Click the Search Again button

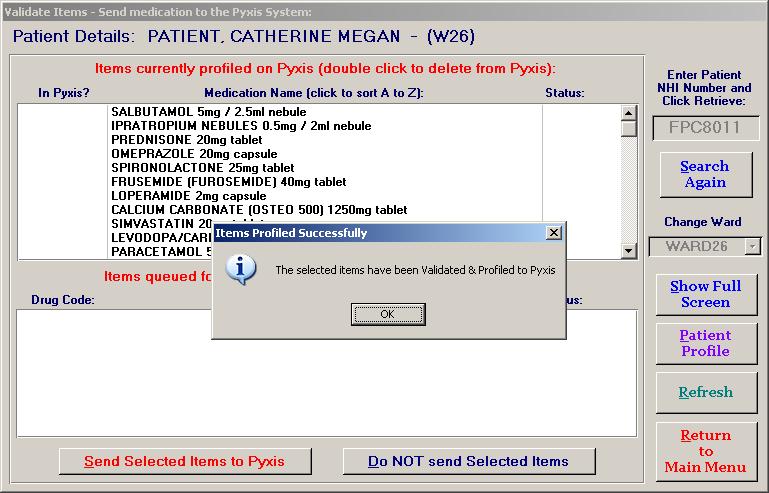click(705, 174)
